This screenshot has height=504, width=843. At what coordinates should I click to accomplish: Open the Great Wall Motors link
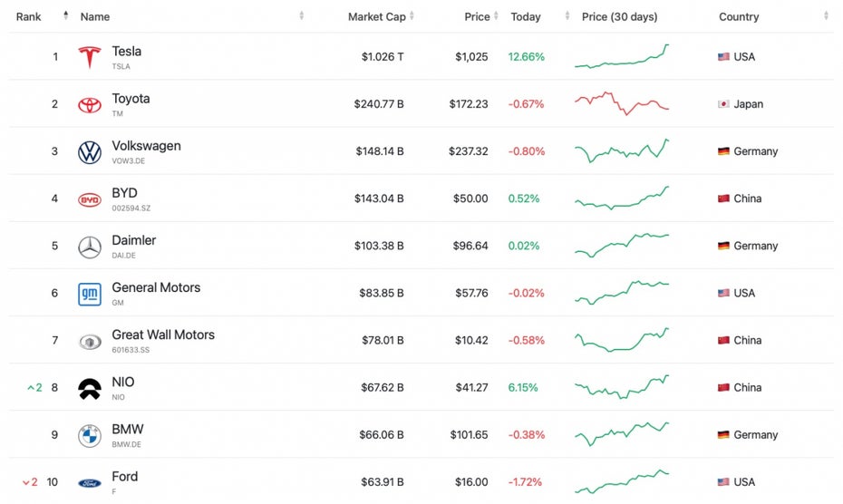163,334
